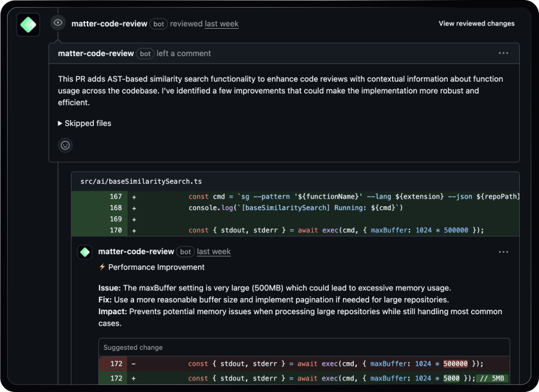The width and height of the screenshot is (539, 392).
Task: Open View reviewed changes
Action: (476, 24)
